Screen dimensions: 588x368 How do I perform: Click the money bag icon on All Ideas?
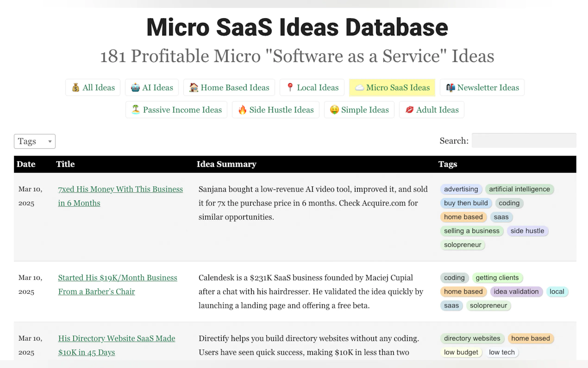[x=76, y=87]
